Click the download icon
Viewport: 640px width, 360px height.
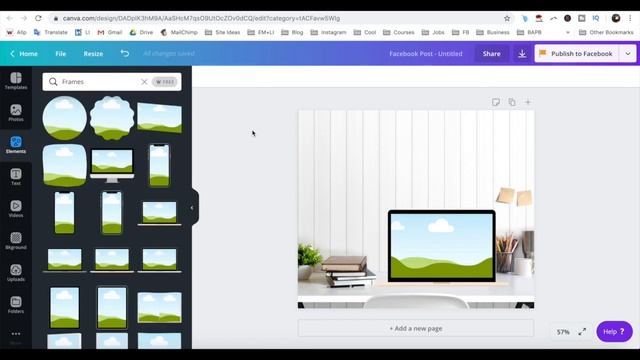point(522,53)
